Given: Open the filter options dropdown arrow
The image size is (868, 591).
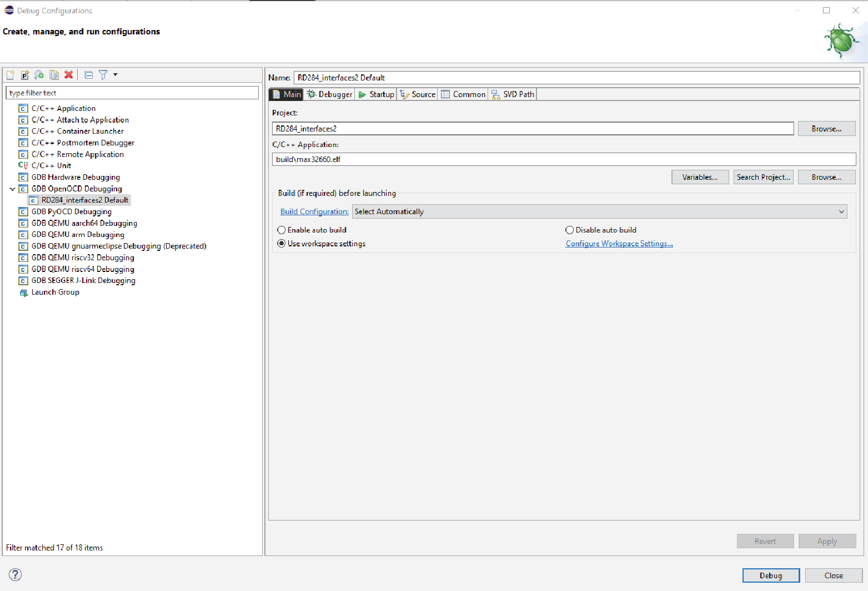Looking at the screenshot, I should click(x=116, y=74).
